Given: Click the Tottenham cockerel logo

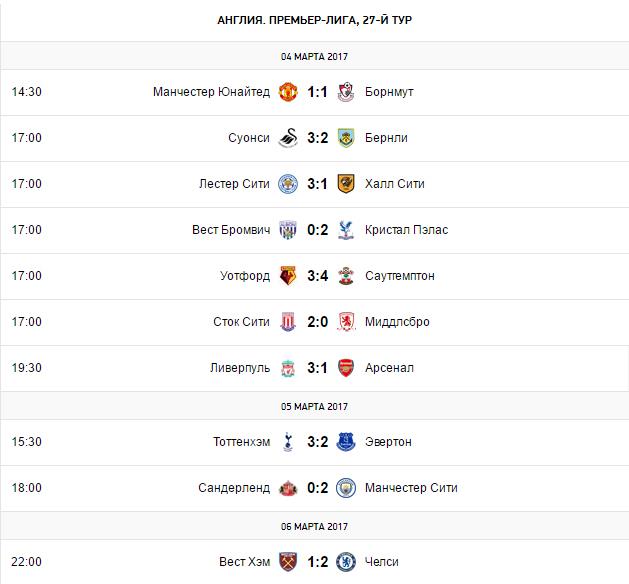Looking at the screenshot, I should [x=288, y=442].
